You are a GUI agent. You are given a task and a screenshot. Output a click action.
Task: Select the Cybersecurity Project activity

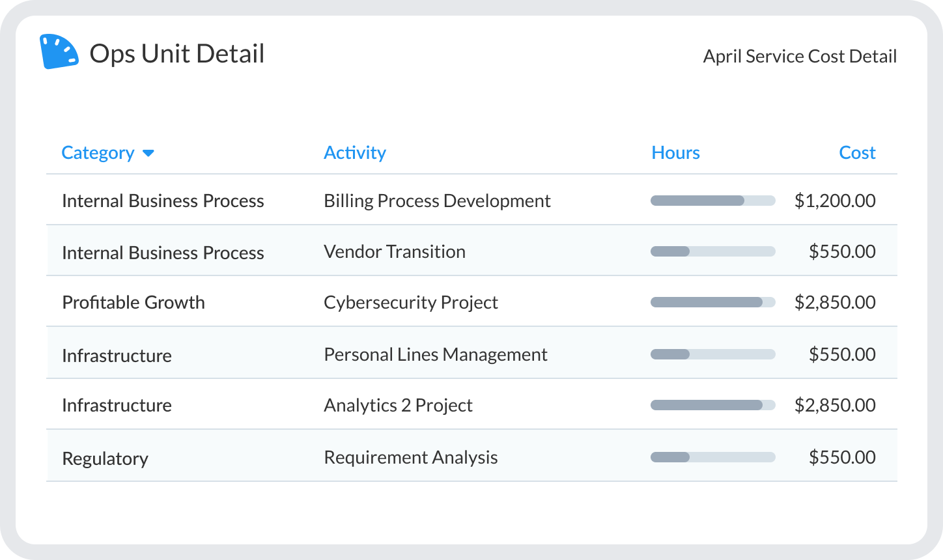[x=411, y=302]
